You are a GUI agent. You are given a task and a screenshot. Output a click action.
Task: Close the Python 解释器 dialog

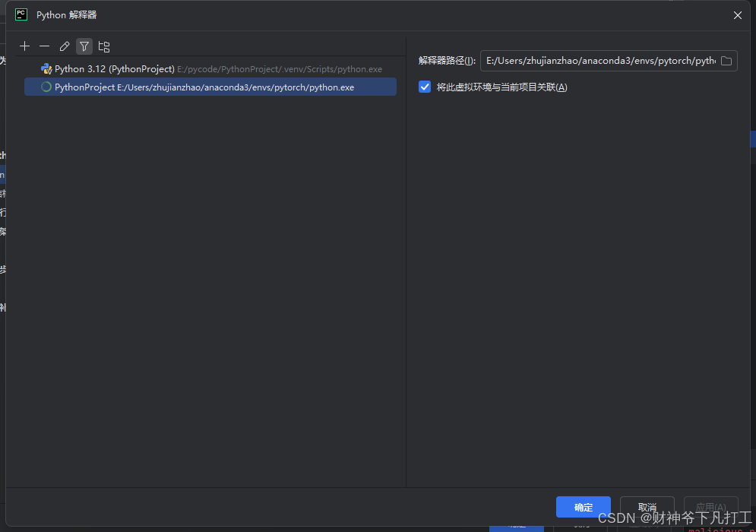point(737,14)
